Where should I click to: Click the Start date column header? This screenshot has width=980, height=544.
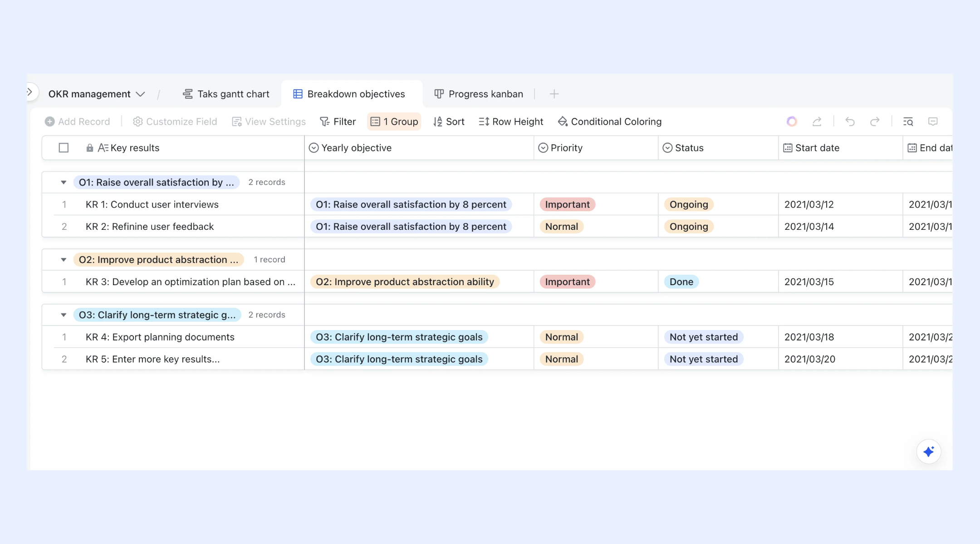[841, 148]
